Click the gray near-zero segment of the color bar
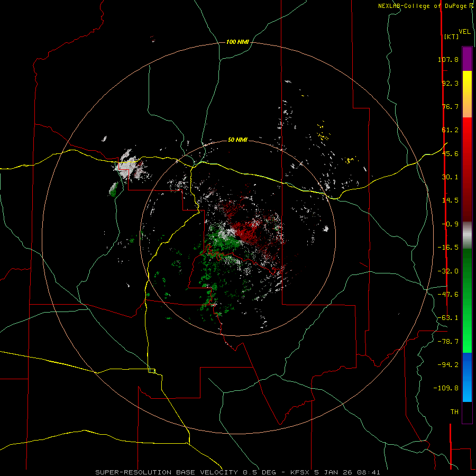The height and width of the screenshot is (476, 476). tap(467, 235)
